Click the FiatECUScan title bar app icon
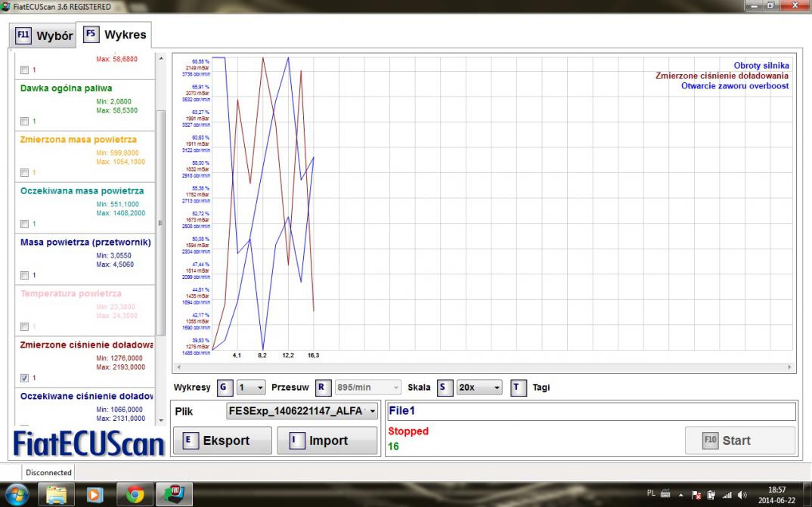Image resolution: width=812 pixels, height=507 pixels. tap(6, 7)
